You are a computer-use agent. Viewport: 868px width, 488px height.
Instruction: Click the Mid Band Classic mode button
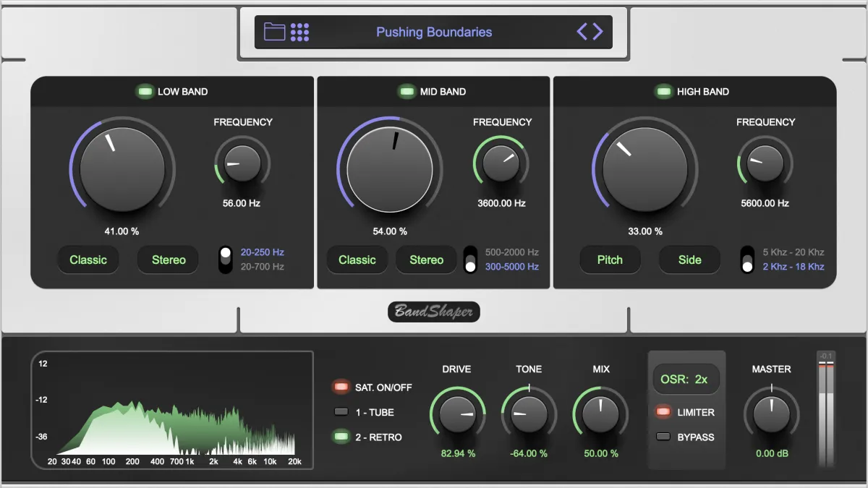click(x=357, y=260)
